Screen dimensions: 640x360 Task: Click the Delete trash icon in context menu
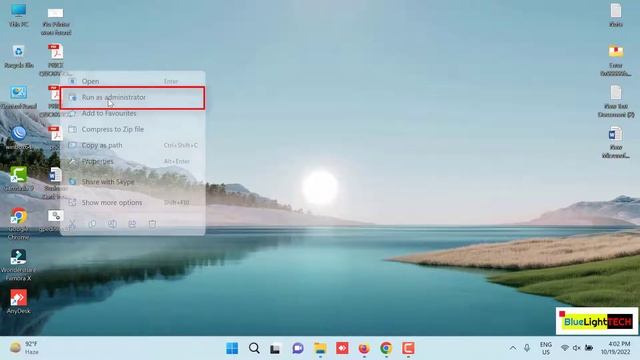coord(152,224)
